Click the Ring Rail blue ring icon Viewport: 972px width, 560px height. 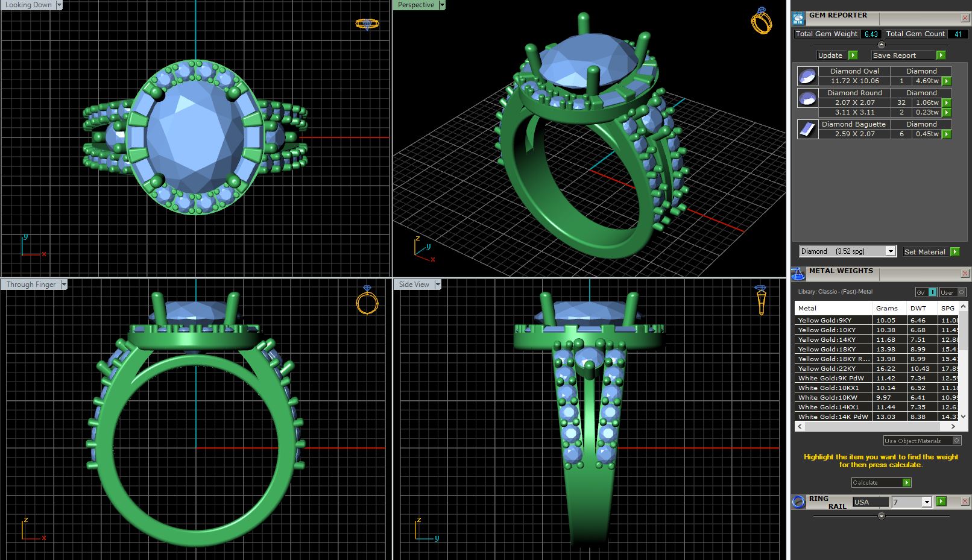pyautogui.click(x=798, y=502)
